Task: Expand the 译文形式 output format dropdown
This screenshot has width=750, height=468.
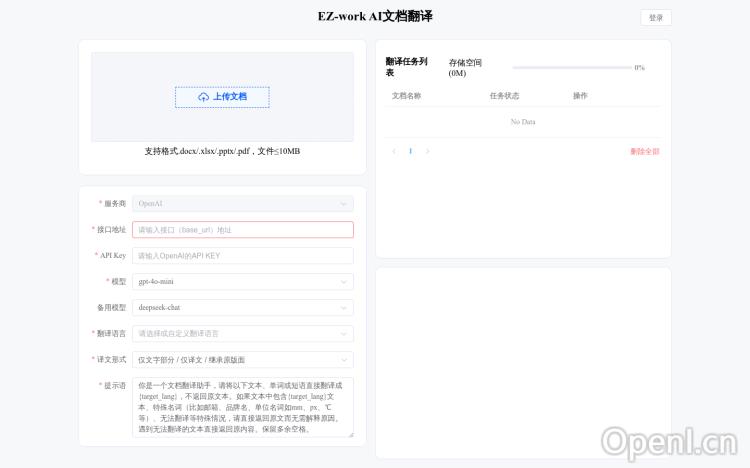Action: 242,359
